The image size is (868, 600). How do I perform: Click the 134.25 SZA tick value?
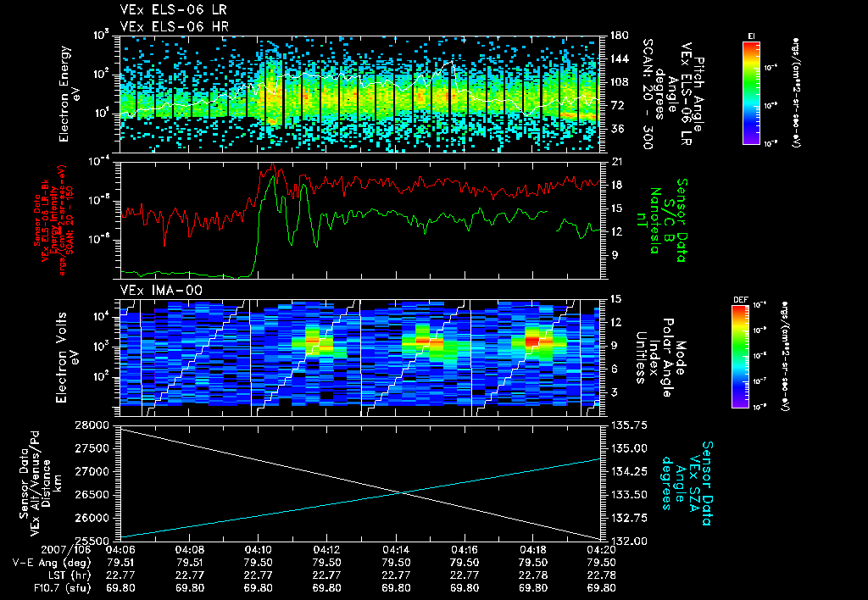pyautogui.click(x=630, y=471)
